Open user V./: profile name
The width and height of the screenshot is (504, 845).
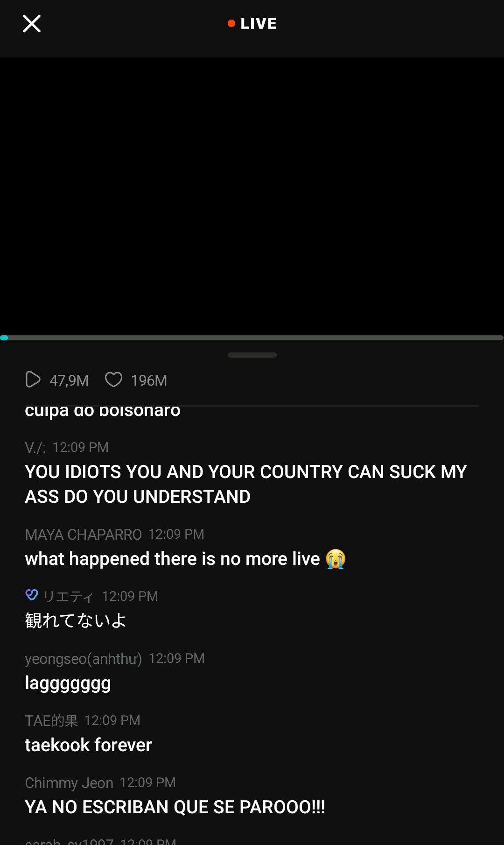(35, 447)
